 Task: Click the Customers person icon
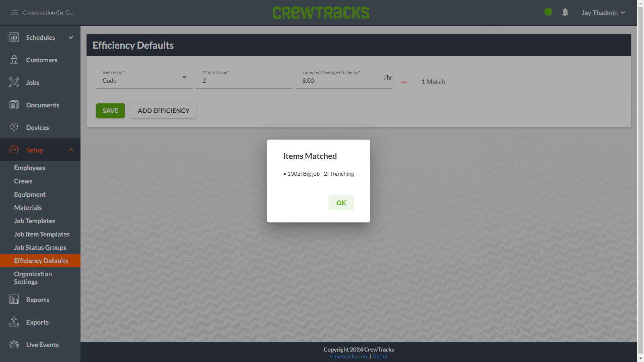click(14, 60)
